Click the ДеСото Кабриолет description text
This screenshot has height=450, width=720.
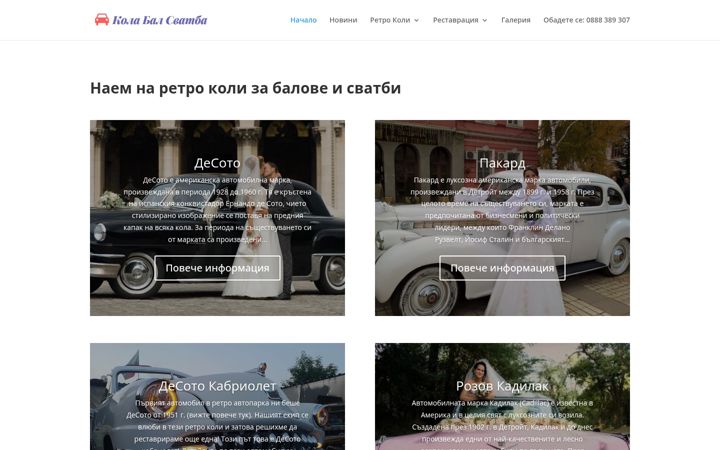[217, 423]
